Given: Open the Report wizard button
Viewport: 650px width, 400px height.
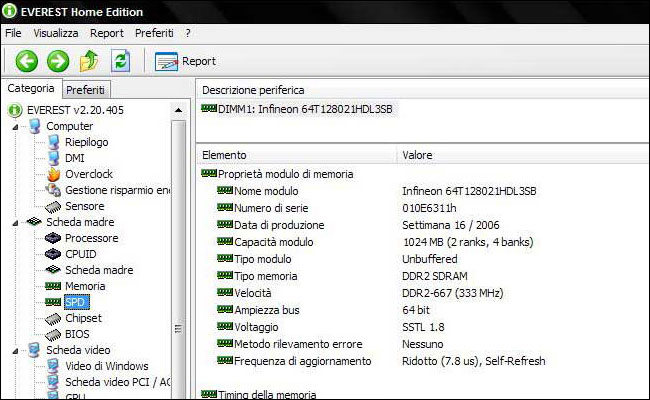Looking at the screenshot, I should coord(186,61).
